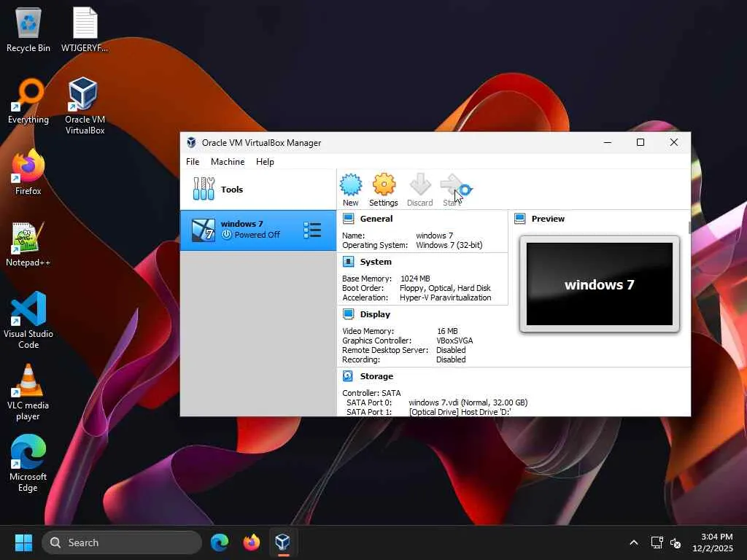Image resolution: width=747 pixels, height=560 pixels.
Task: Show hidden system tray icons chevron
Action: click(634, 542)
